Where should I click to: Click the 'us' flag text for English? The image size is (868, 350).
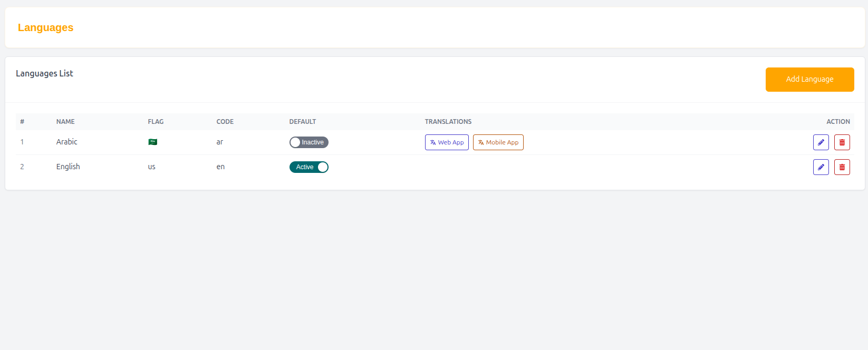[x=152, y=167]
